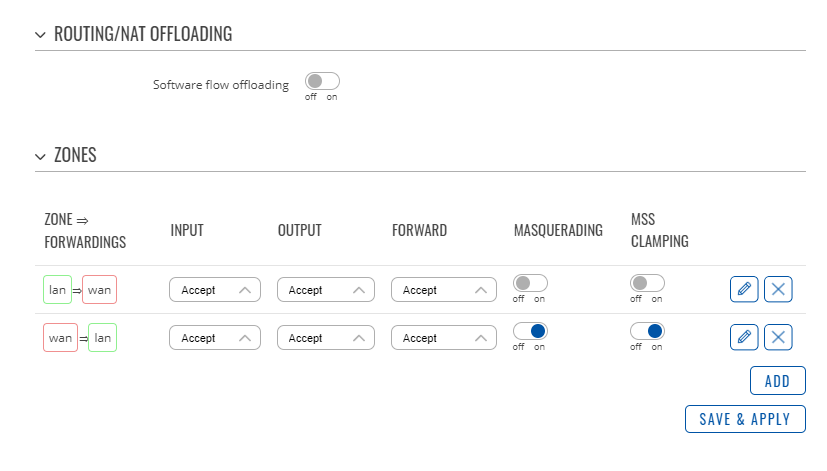Turn on Masquerading for lan zone

(x=530, y=283)
